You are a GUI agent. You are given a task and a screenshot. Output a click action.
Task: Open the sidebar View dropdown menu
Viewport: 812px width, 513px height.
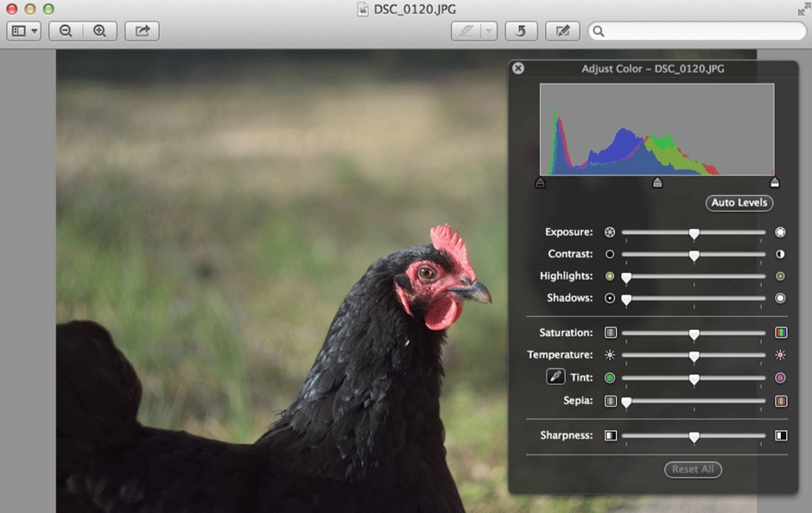click(x=24, y=31)
